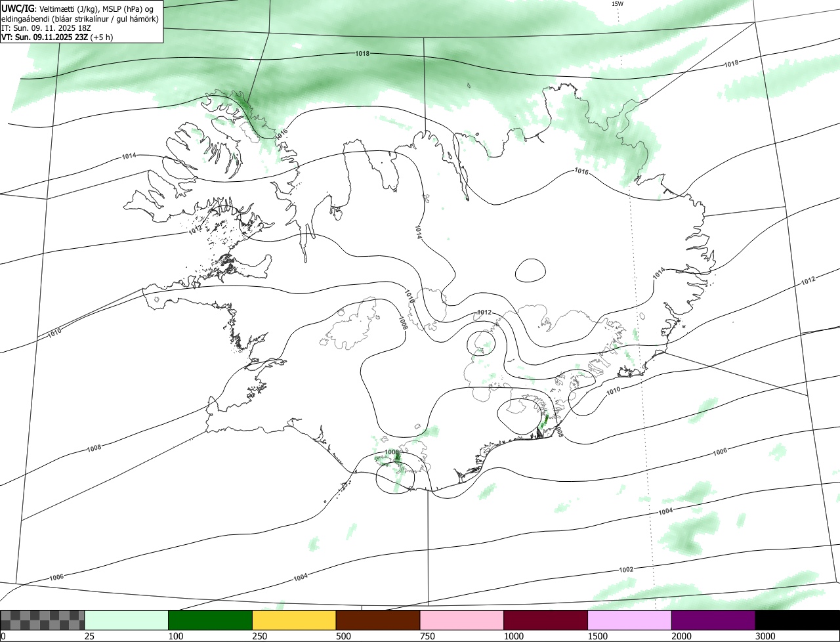Click the legend value "100"

coord(177,636)
